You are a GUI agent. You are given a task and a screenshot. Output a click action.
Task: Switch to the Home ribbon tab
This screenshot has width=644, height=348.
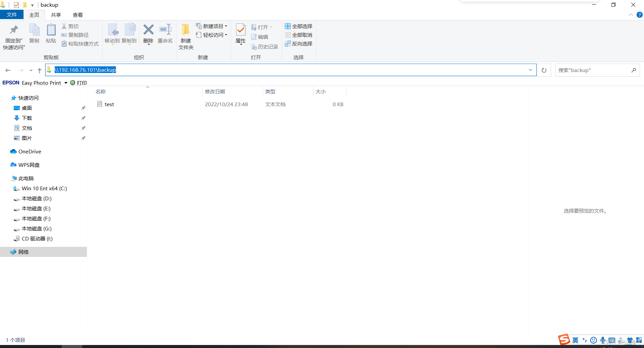coord(34,15)
